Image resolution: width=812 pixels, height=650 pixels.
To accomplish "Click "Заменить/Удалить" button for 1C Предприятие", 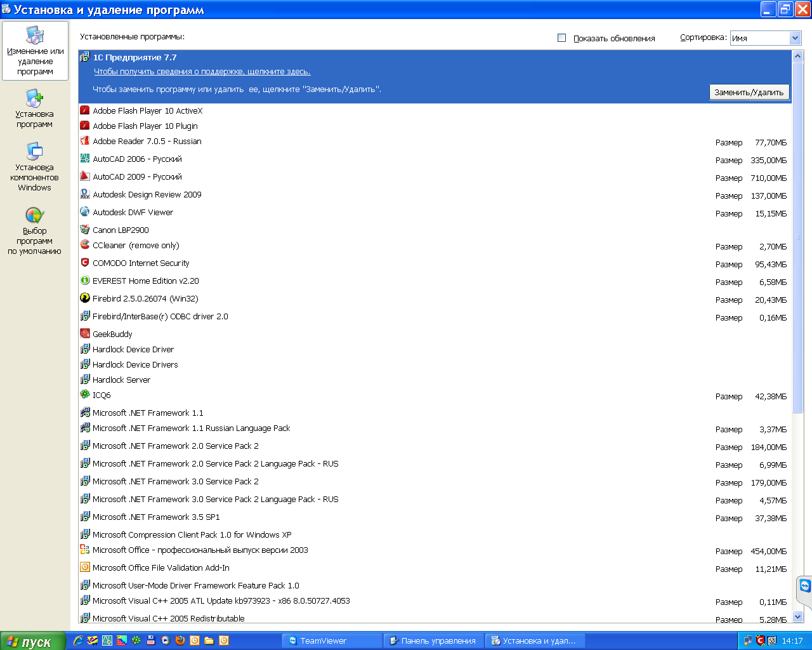I will pos(749,92).
